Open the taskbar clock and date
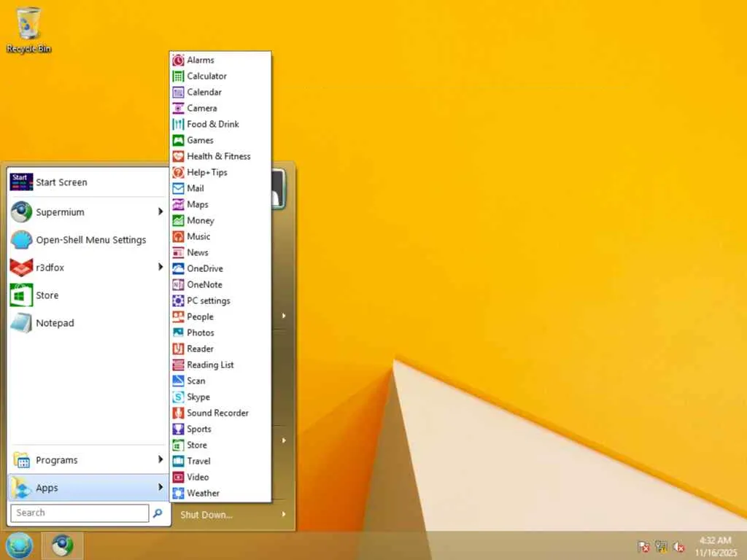This screenshot has width=747, height=560. click(x=715, y=546)
